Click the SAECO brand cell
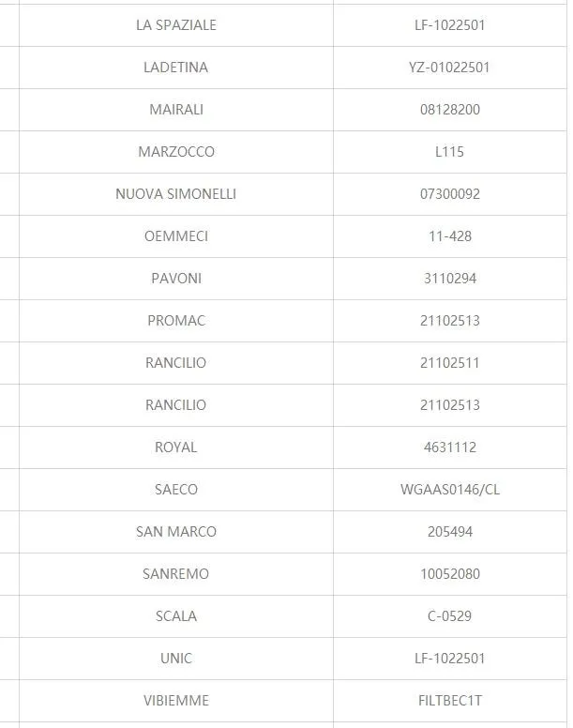This screenshot has height=728, width=573. [176, 490]
